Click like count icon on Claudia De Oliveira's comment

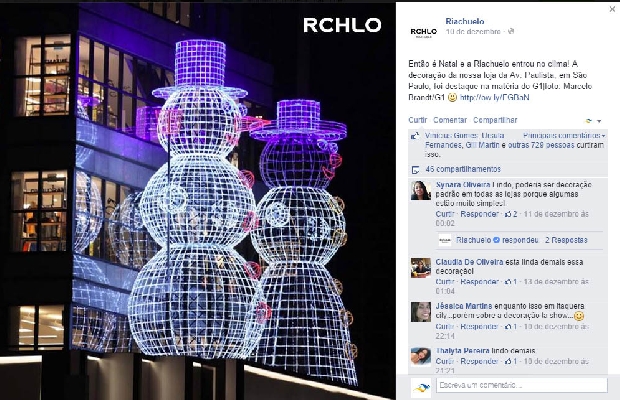tap(508, 282)
